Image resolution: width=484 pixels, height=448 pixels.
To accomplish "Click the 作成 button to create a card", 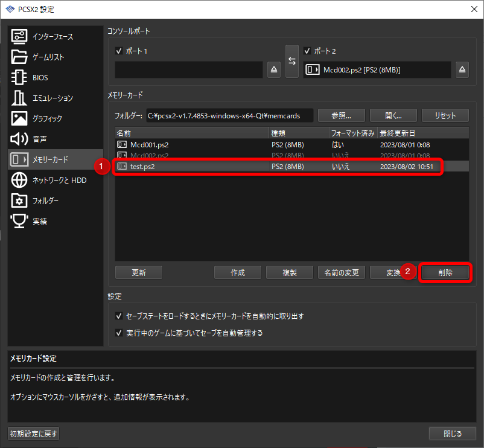I will pos(237,272).
